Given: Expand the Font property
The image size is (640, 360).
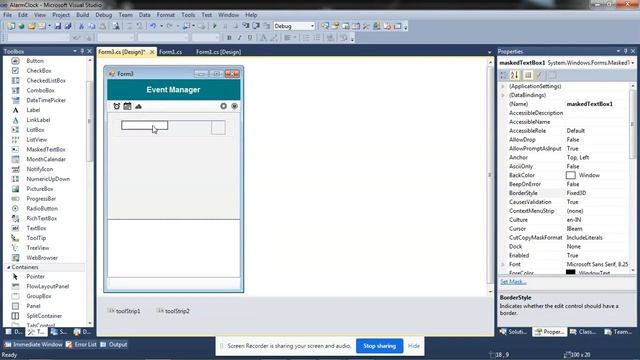Looking at the screenshot, I should click(503, 264).
